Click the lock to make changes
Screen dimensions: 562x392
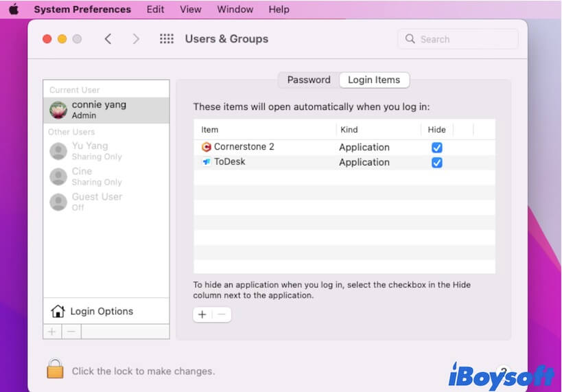point(55,369)
